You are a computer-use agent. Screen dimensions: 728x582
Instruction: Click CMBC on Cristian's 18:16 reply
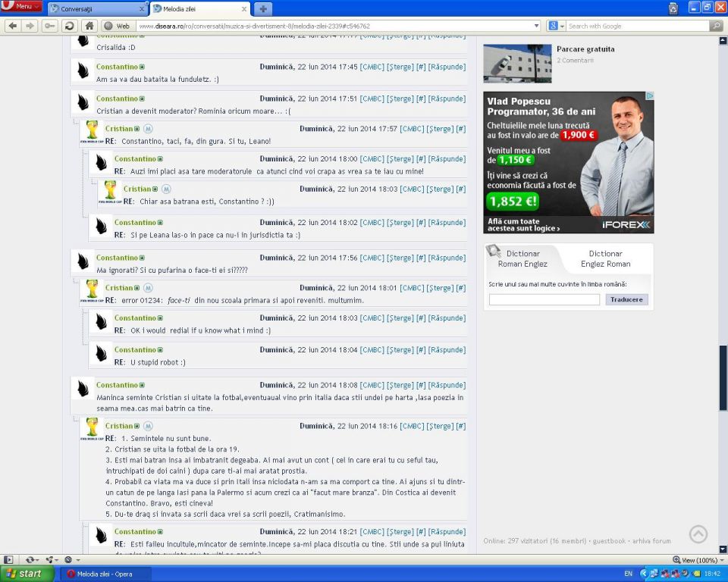[412, 426]
